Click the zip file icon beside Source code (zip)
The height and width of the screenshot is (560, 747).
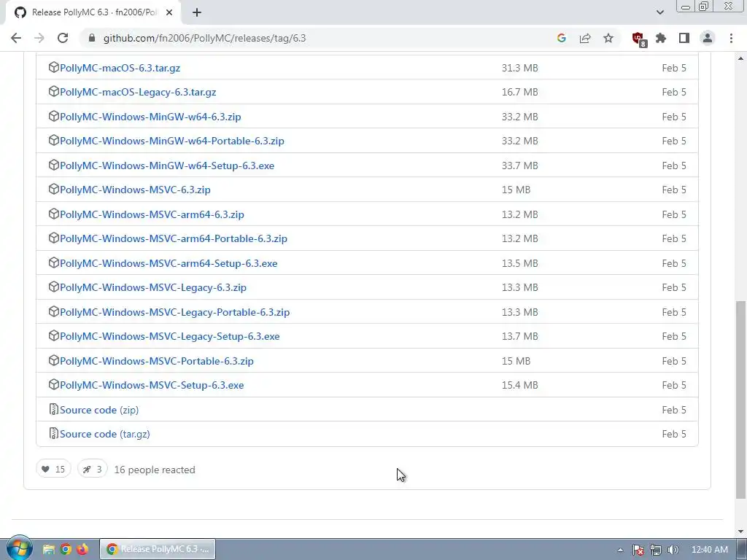(54, 409)
